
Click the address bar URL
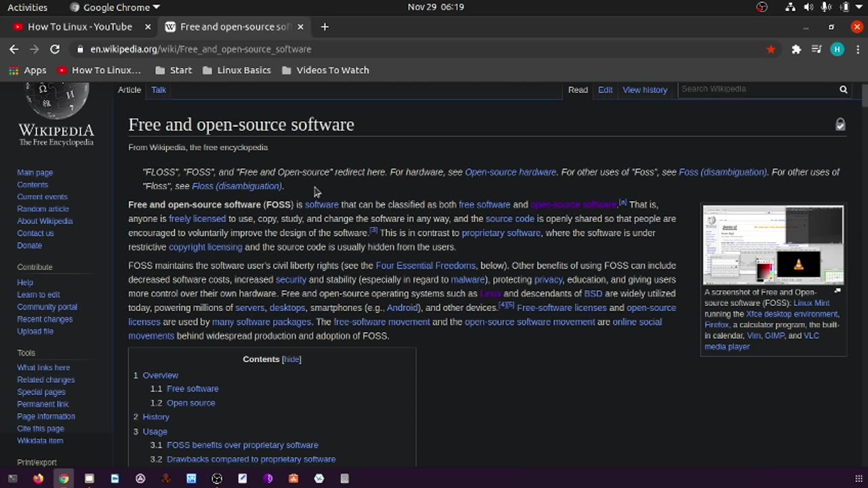[201, 49]
